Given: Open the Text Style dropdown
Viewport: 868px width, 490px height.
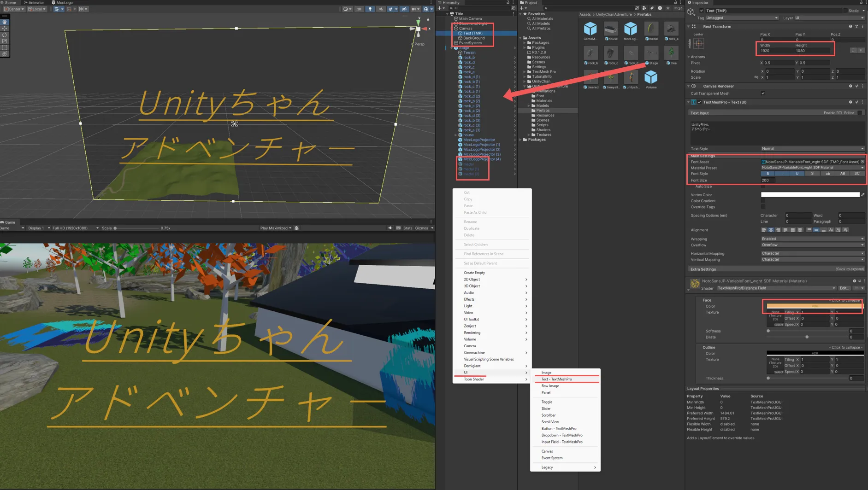Looking at the screenshot, I should 812,149.
